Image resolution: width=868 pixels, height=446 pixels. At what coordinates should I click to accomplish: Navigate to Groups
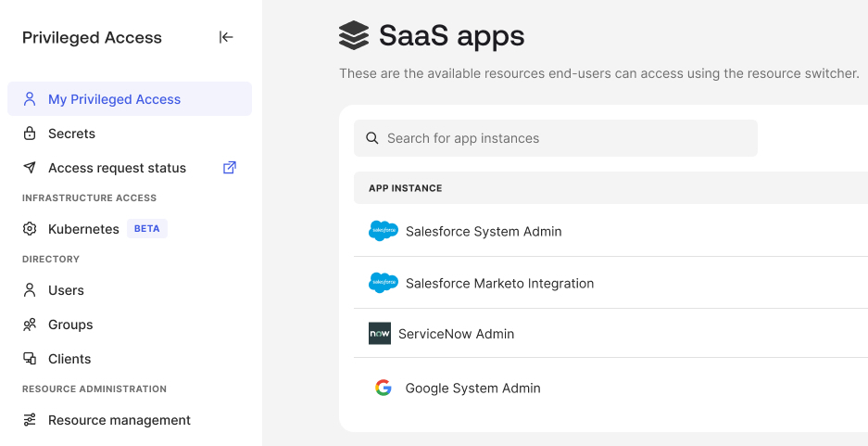point(70,325)
